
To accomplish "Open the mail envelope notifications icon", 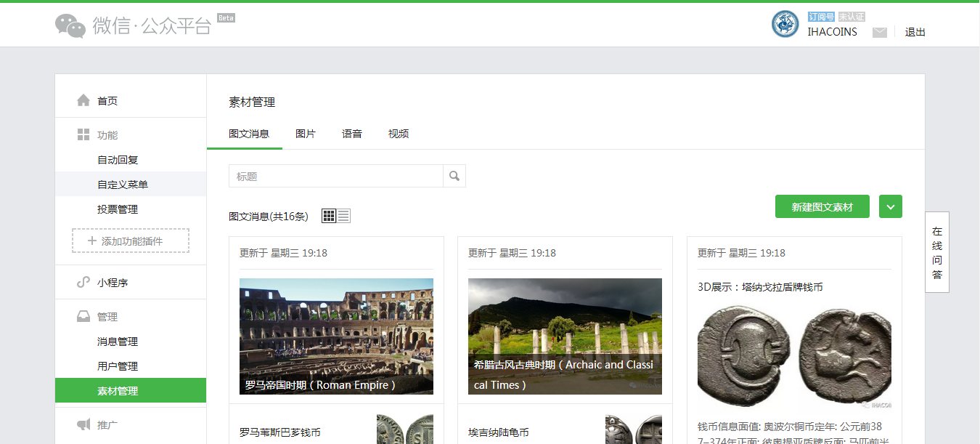I will point(880,33).
